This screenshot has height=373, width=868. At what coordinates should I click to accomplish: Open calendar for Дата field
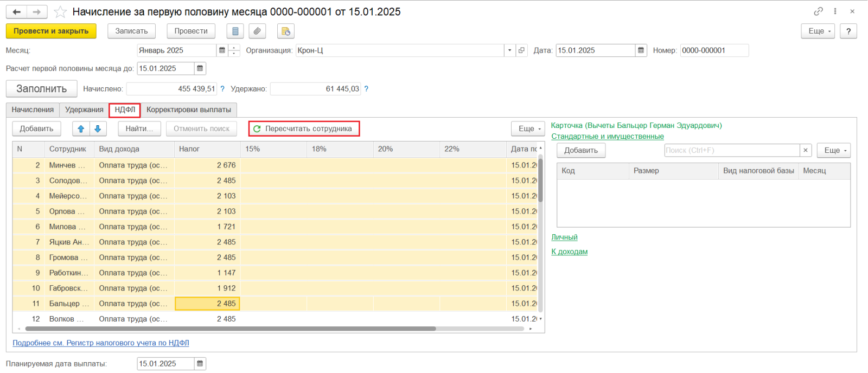tap(641, 50)
